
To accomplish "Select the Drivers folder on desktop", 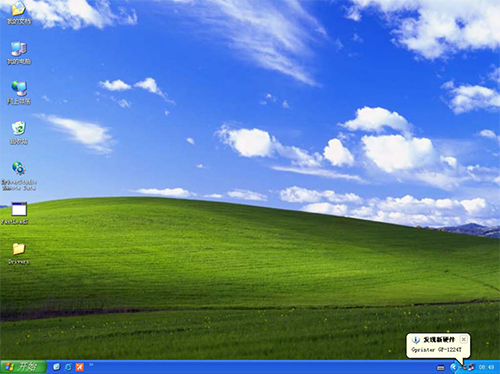I will [19, 253].
